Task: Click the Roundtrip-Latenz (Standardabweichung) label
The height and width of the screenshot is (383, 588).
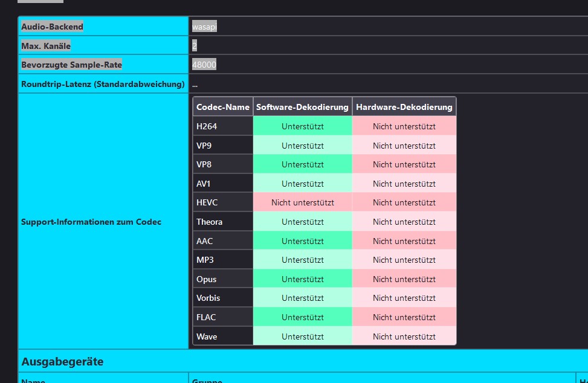Action: click(103, 84)
